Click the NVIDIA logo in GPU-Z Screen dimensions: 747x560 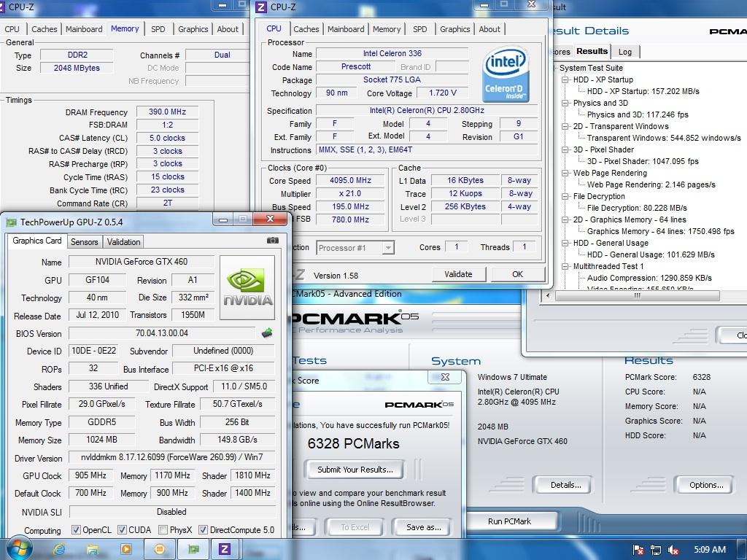tap(247, 287)
